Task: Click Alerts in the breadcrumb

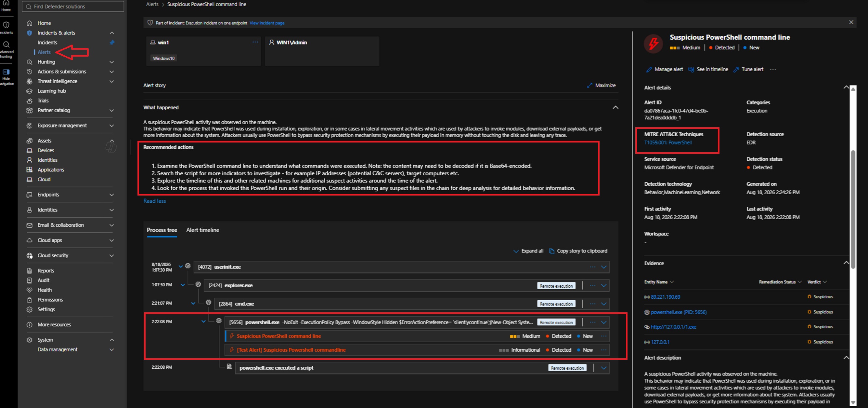Action: pos(152,4)
